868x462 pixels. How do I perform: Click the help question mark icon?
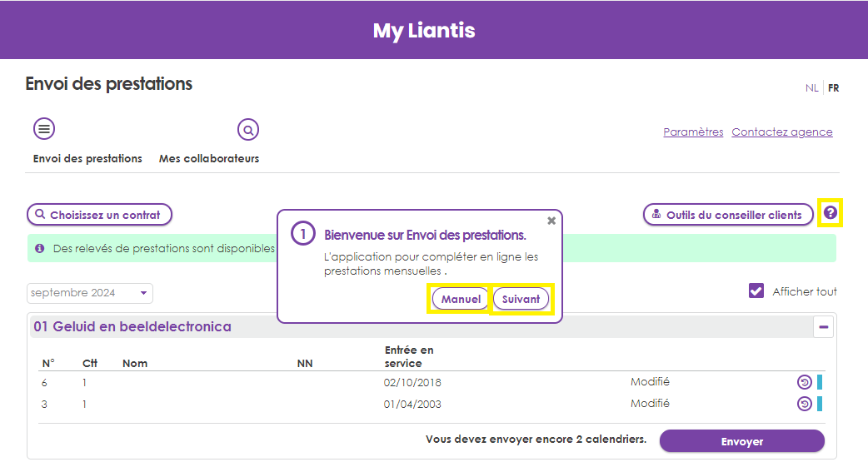pos(831,212)
